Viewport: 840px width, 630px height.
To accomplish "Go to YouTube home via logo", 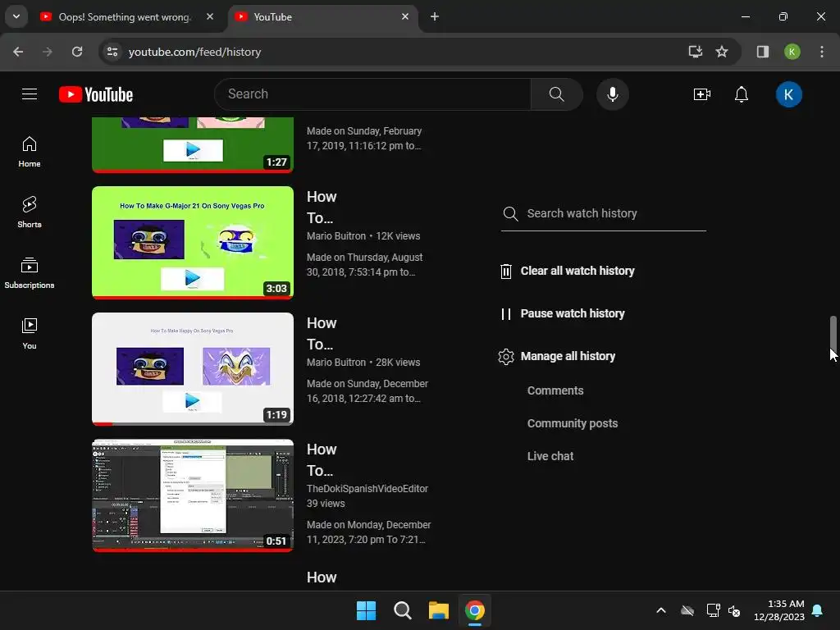I will coord(96,94).
